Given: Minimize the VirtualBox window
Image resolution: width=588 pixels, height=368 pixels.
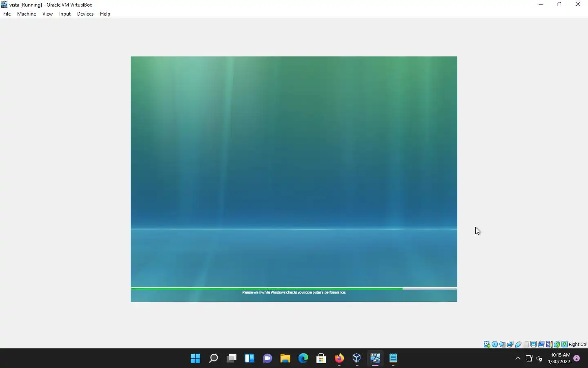Looking at the screenshot, I should point(541,4).
